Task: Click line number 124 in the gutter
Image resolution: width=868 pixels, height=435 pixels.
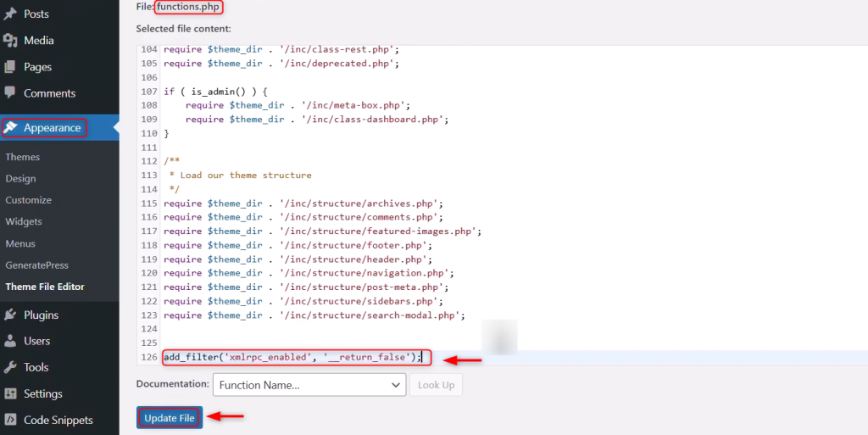Action: pos(149,329)
